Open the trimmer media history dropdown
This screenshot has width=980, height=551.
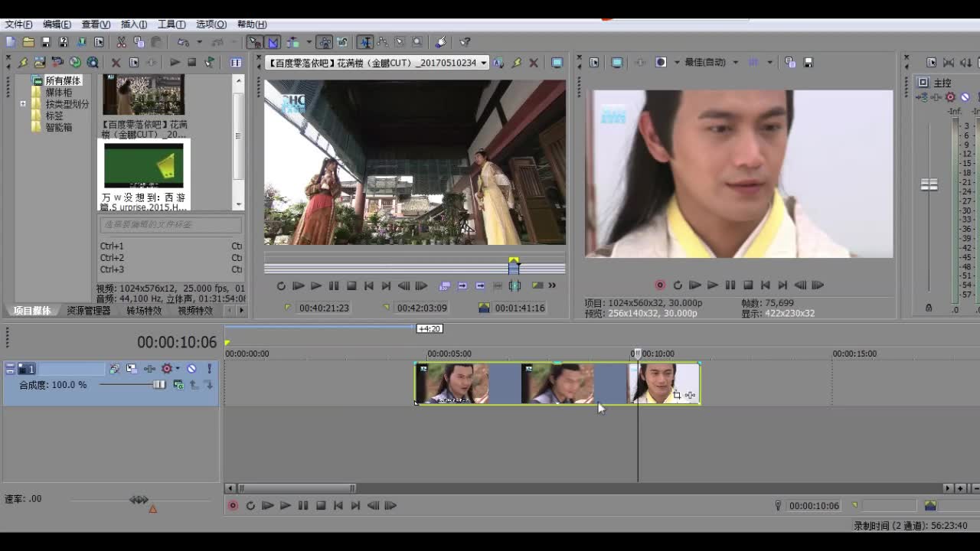pos(484,63)
